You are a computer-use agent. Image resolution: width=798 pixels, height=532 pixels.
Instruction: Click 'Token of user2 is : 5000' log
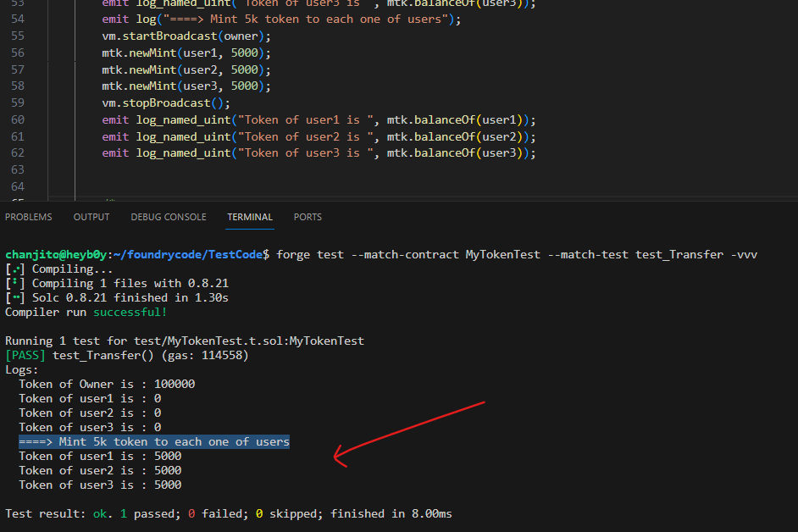click(100, 470)
